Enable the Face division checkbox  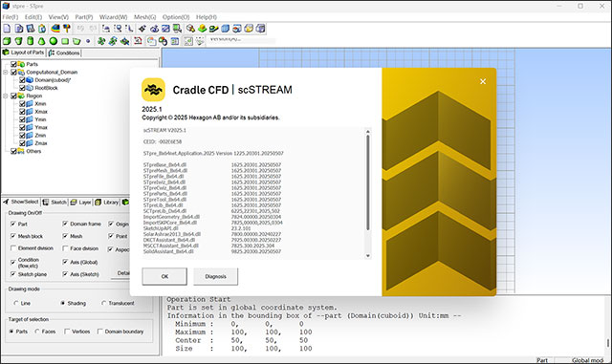pos(65,248)
